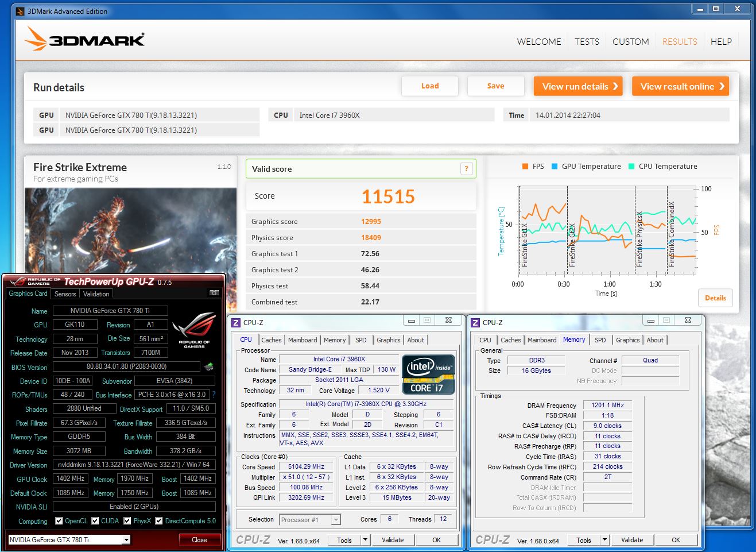Click View result online button
Image resolution: width=756 pixels, height=552 pixels.
(680, 86)
